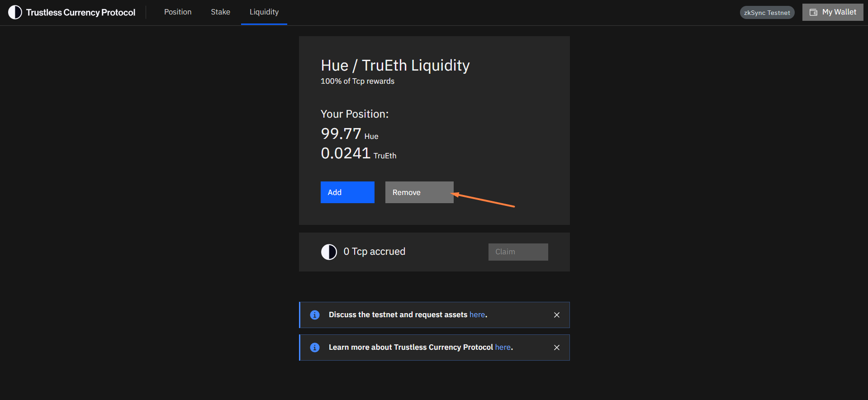Open My Wallet
The height and width of the screenshot is (400, 868).
[x=833, y=12]
